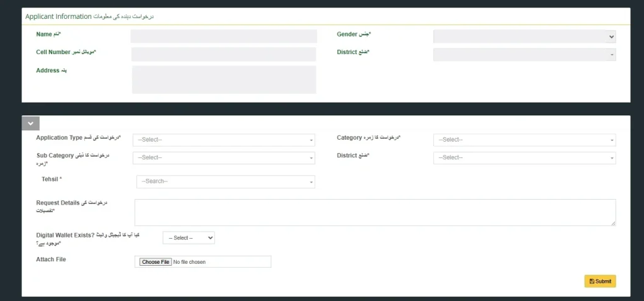Open the Gender dropdown in Applicant Information
The height and width of the screenshot is (301, 644).
[x=524, y=37]
